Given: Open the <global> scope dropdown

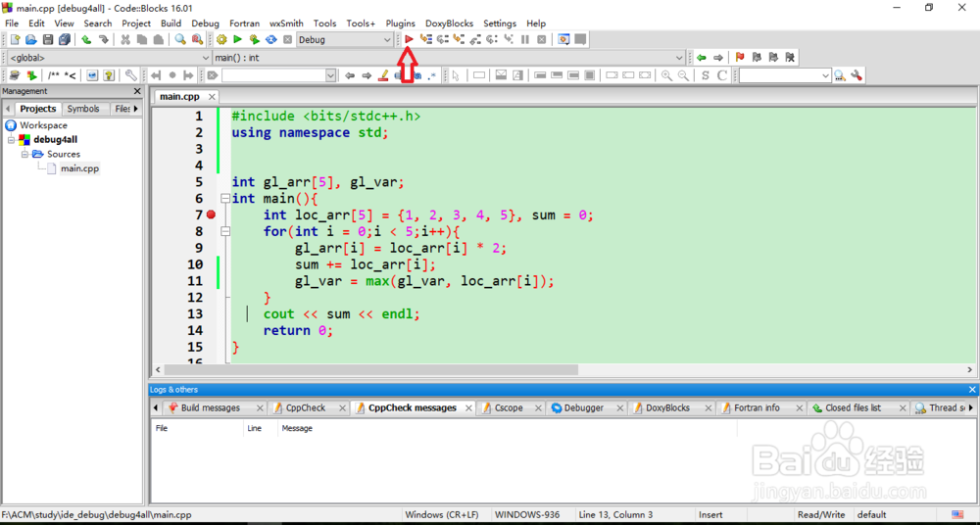Looking at the screenshot, I should click(x=206, y=58).
